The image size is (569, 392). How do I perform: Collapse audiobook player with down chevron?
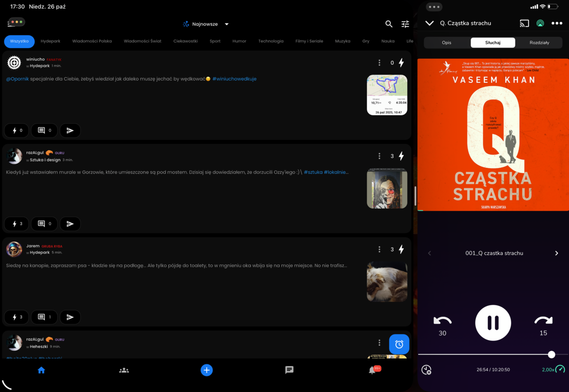(x=430, y=23)
